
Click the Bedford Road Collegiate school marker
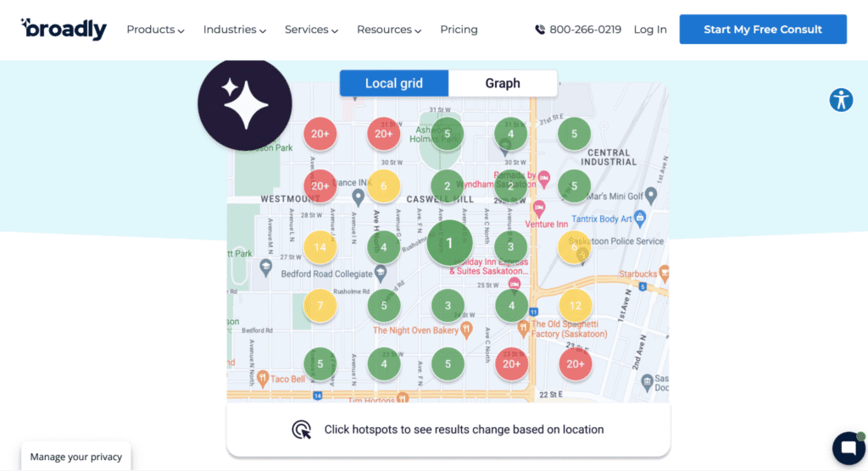[381, 272]
